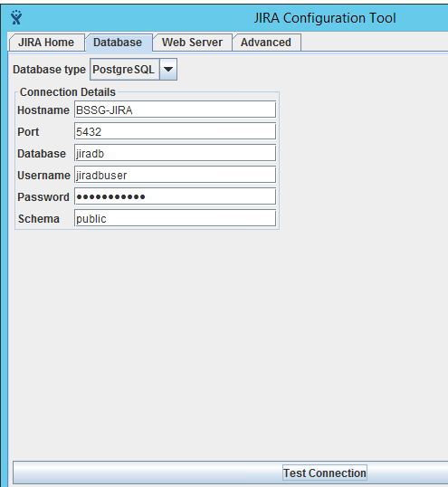This screenshot has height=487, width=448.
Task: Click the PostgreSQL combo box value
Action: [125, 70]
